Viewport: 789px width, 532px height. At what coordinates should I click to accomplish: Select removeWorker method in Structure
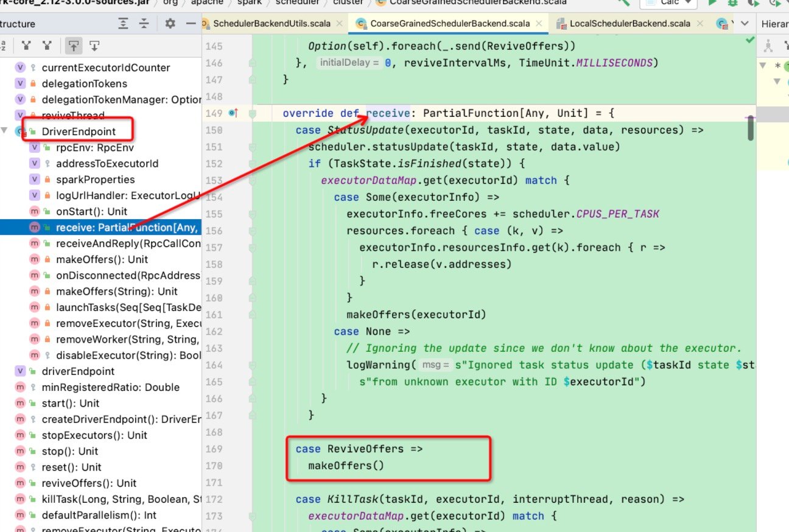pos(128,339)
